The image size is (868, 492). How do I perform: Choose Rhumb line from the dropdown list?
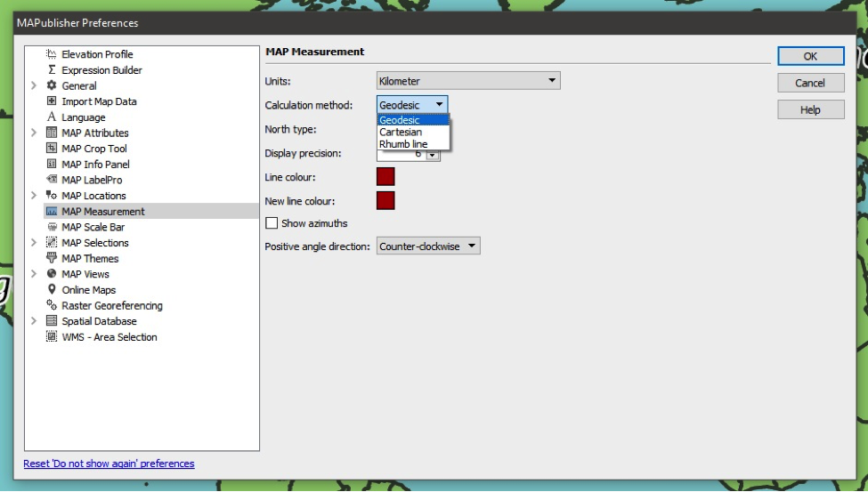pyautogui.click(x=413, y=144)
